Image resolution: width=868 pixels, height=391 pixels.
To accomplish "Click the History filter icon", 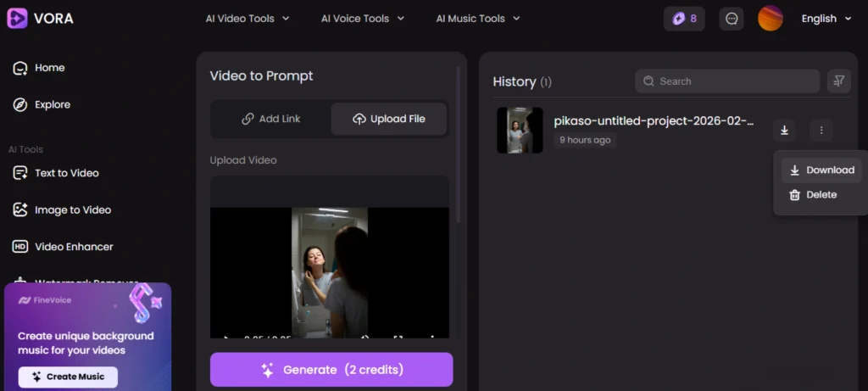I will (x=838, y=81).
